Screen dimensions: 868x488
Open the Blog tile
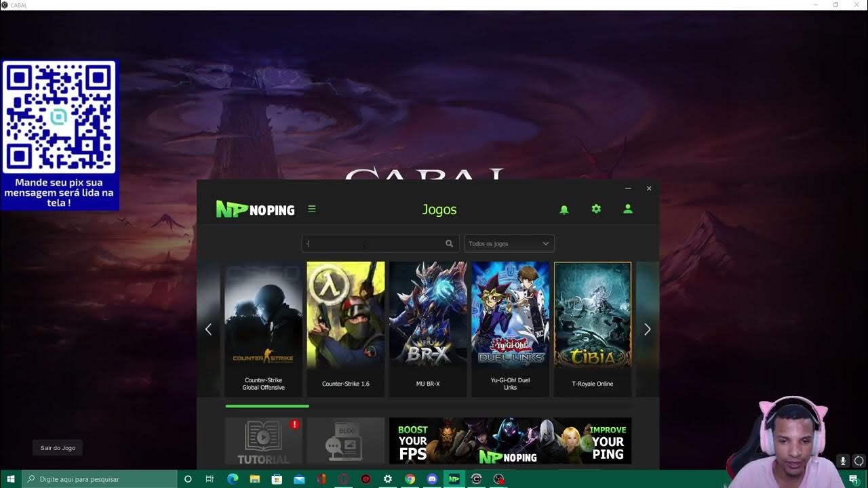[346, 441]
